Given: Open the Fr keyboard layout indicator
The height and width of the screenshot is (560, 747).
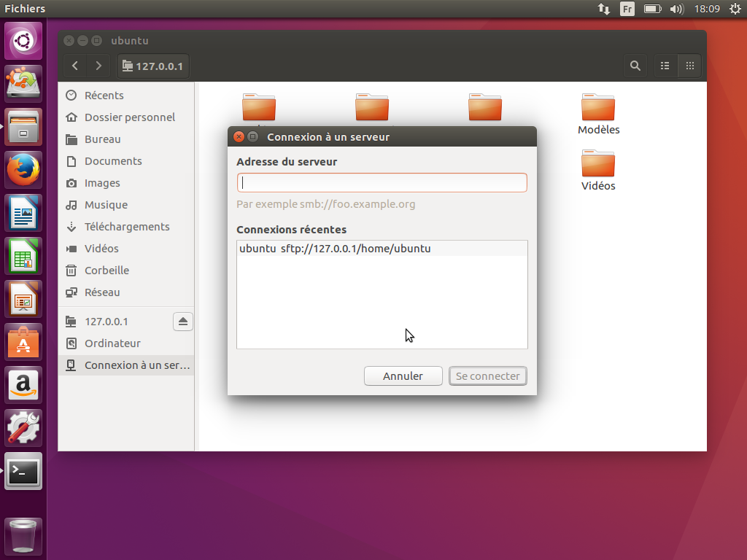Looking at the screenshot, I should coord(627,9).
